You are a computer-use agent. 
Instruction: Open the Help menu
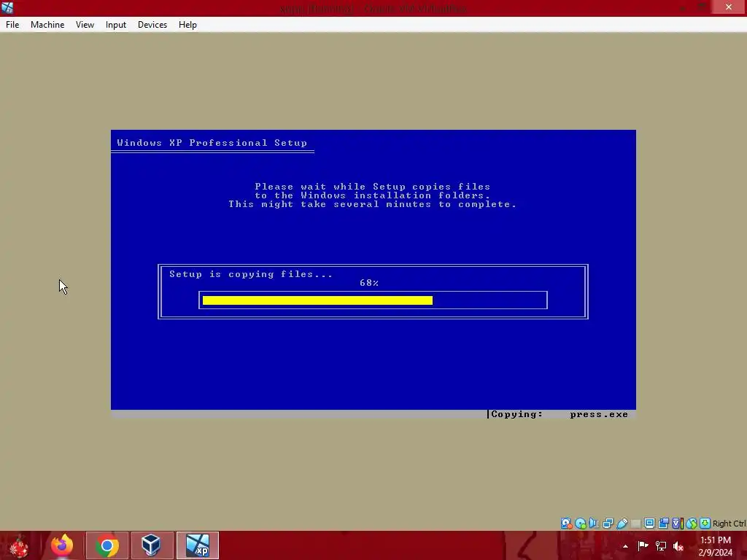[187, 25]
